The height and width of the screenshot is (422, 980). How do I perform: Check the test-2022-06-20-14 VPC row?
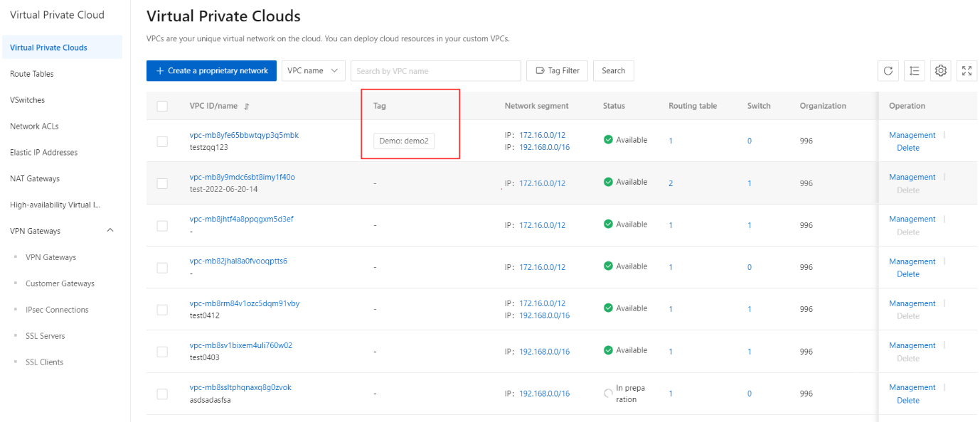[162, 183]
